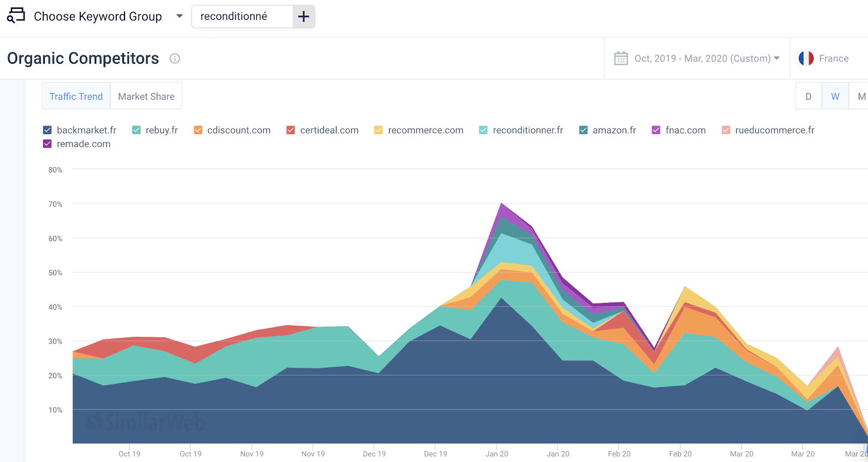Toggle the fnac.com legend checkbox

click(x=656, y=130)
